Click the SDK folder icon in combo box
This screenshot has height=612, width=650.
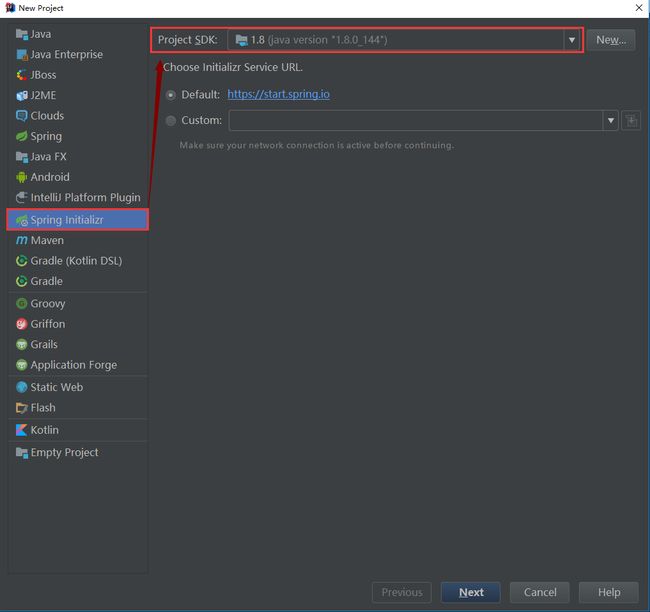[242, 40]
